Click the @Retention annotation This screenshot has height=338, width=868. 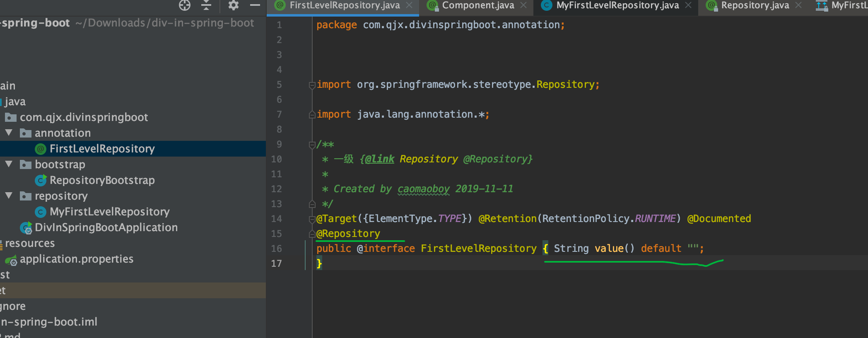507,219
